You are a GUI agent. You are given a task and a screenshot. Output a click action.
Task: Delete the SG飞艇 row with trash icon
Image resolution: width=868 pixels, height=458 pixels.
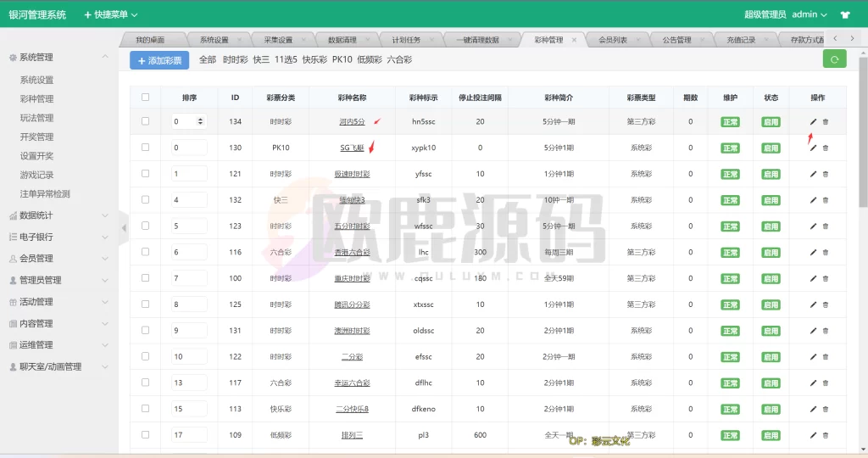(826, 148)
